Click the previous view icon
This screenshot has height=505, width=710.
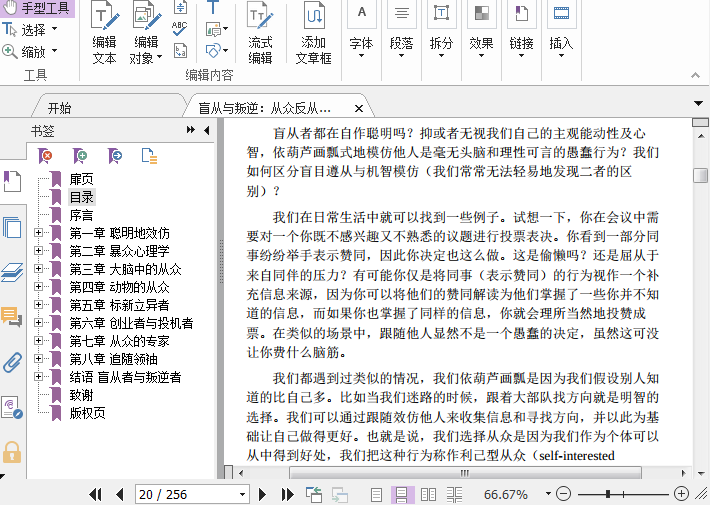point(314,494)
